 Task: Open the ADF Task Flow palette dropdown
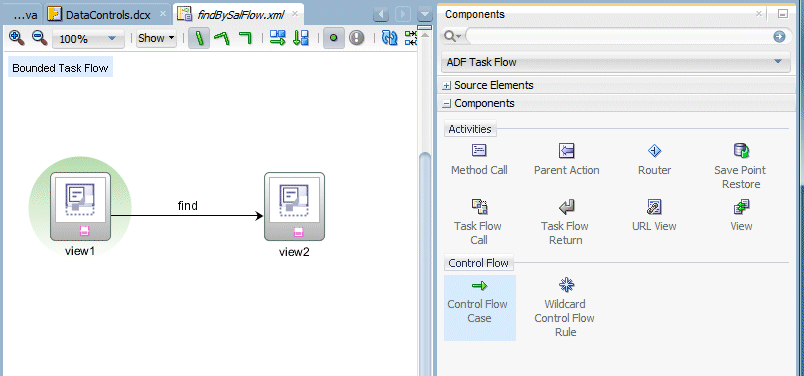(x=615, y=62)
